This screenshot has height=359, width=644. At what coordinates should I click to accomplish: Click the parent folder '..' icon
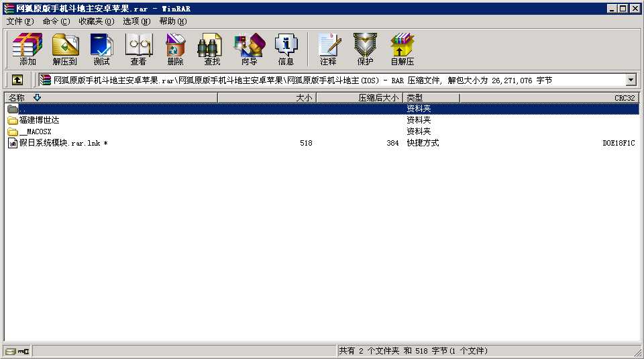(x=13, y=109)
